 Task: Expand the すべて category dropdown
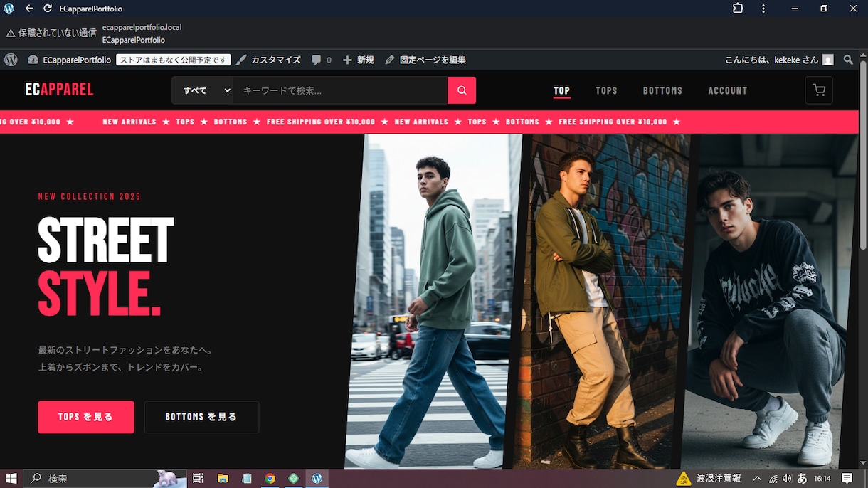click(x=202, y=90)
